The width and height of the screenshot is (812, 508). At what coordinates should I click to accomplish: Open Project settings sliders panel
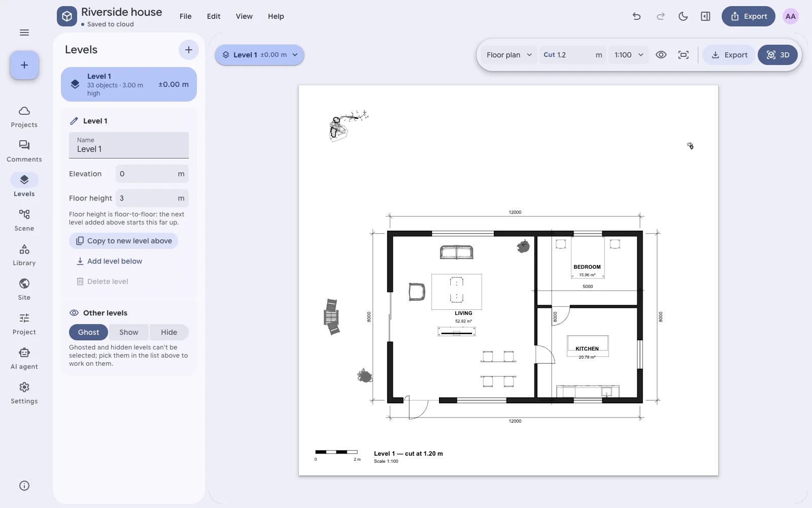(24, 325)
